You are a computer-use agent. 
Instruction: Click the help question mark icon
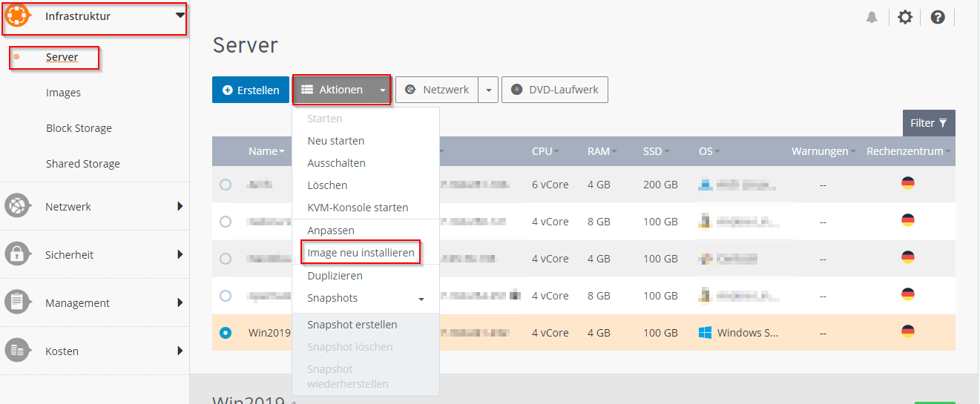(938, 17)
